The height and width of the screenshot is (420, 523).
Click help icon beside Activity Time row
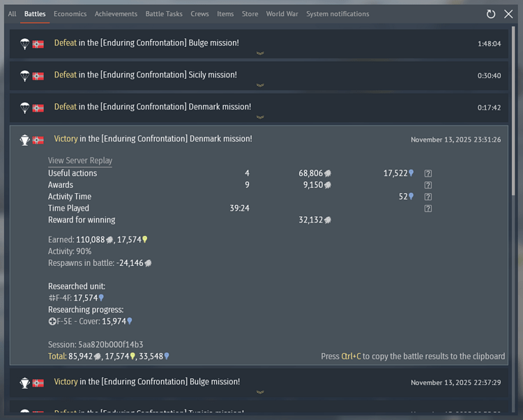coord(428,197)
